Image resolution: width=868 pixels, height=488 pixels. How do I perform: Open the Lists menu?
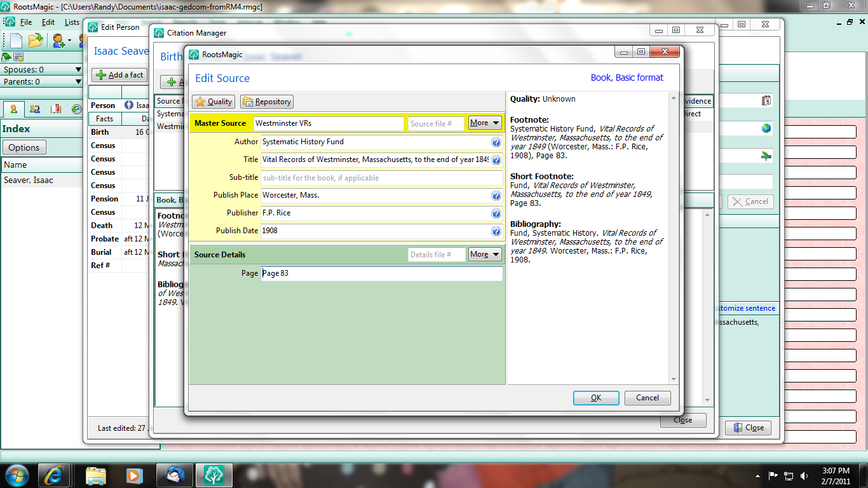pyautogui.click(x=72, y=22)
